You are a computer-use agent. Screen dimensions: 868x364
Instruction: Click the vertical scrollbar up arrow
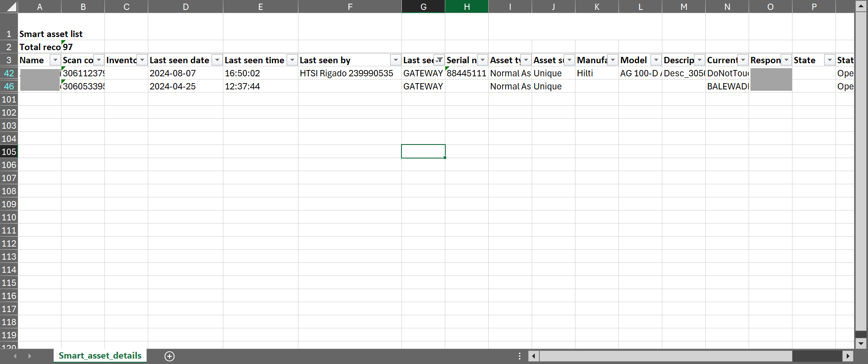(861, 6)
